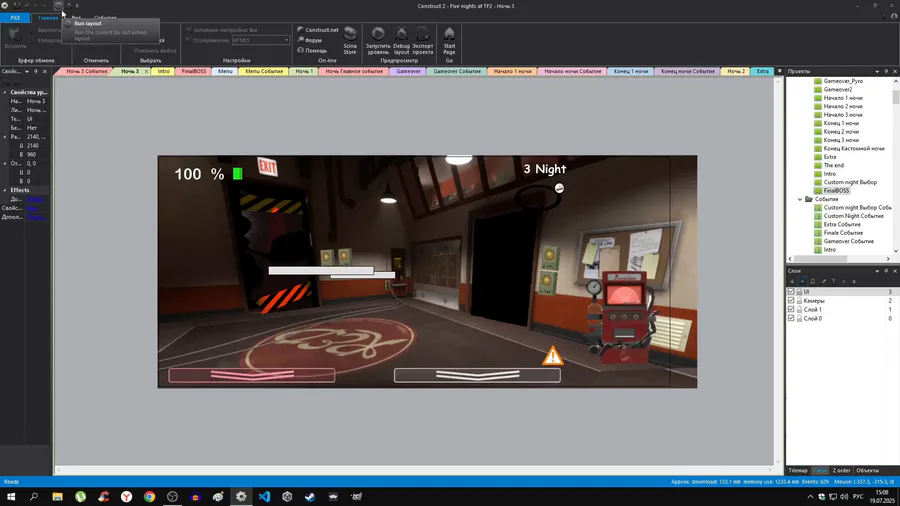Switch to the Главная ribbon tab

click(48, 18)
